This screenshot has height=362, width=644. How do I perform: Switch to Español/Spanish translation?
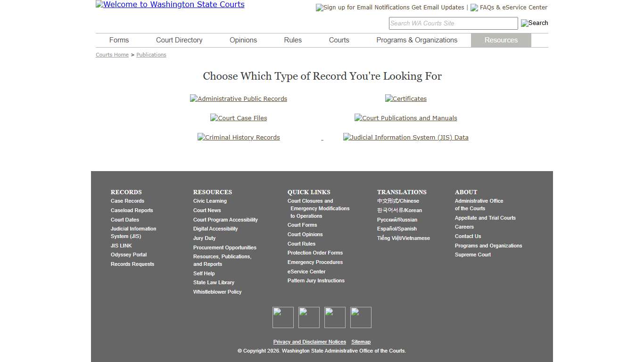pos(396,229)
